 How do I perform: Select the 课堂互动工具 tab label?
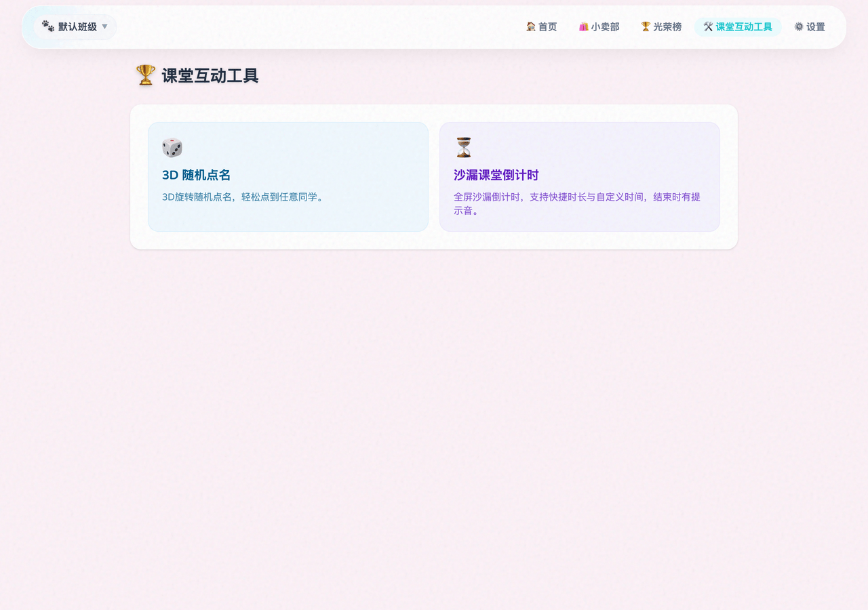point(744,27)
